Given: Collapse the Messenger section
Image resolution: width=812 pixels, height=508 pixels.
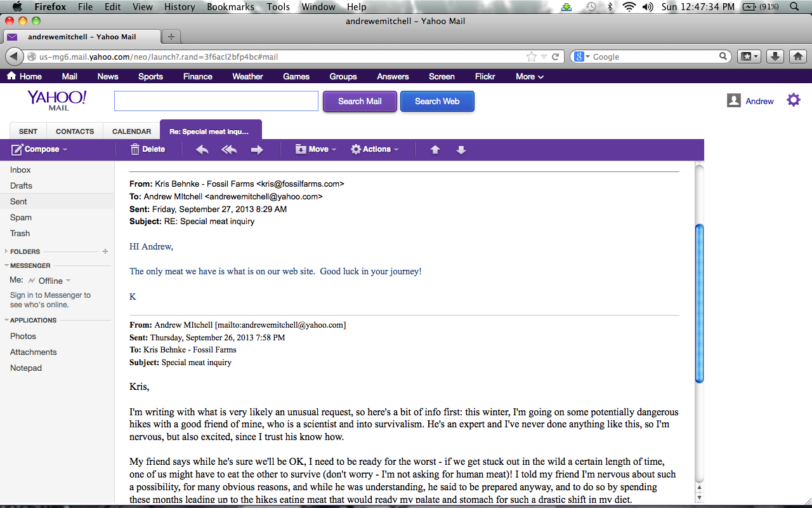Looking at the screenshot, I should click(x=6, y=266).
